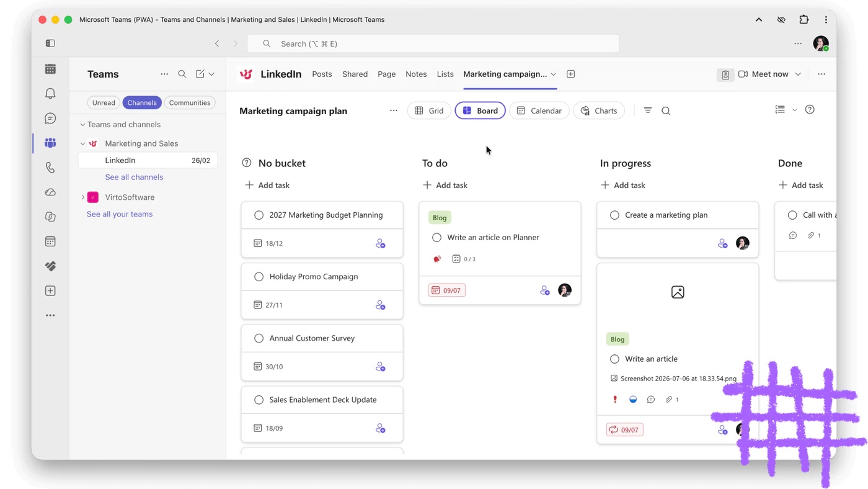Image resolution: width=868 pixels, height=489 pixels.
Task: Click browser extensions puzzle icon
Action: point(804,19)
